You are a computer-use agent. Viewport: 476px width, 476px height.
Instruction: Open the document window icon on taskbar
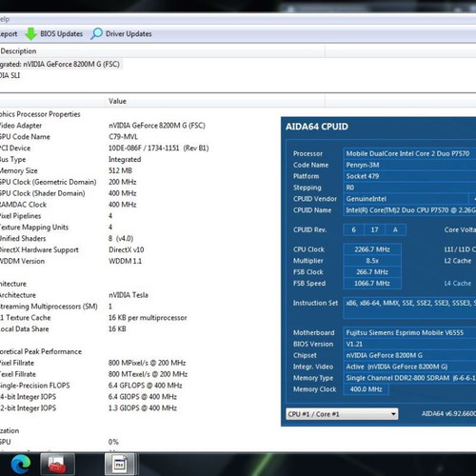click(120, 465)
